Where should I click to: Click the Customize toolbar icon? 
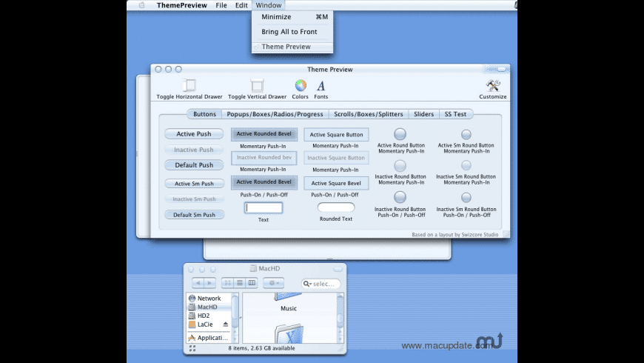point(493,85)
